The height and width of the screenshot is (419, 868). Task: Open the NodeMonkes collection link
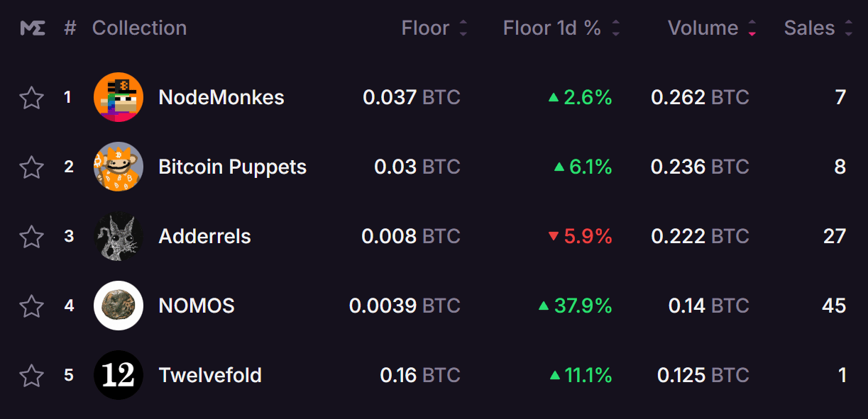(x=221, y=97)
